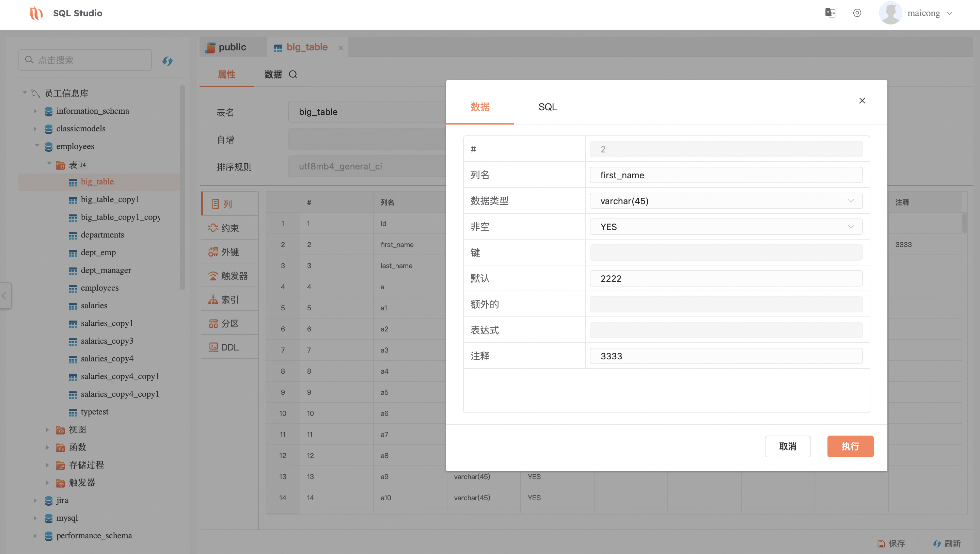Collapse the employees database node
The width and height of the screenshot is (980, 554).
click(37, 145)
